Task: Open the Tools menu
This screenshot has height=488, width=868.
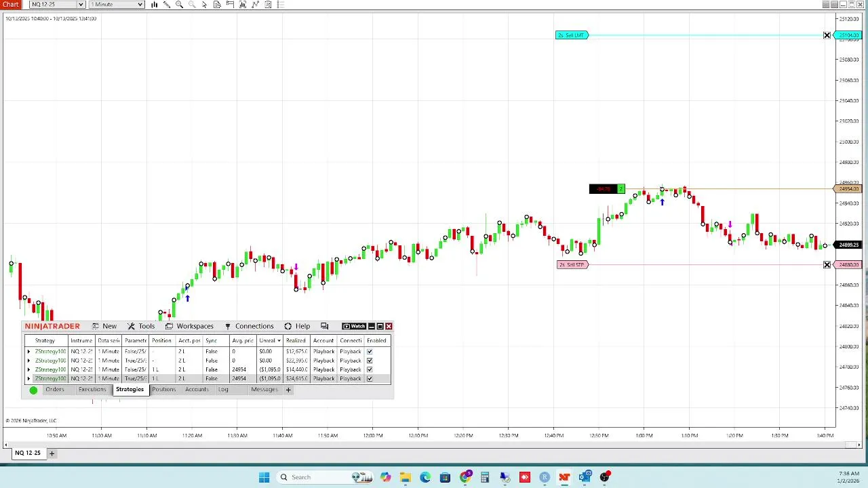Action: [141, 327]
